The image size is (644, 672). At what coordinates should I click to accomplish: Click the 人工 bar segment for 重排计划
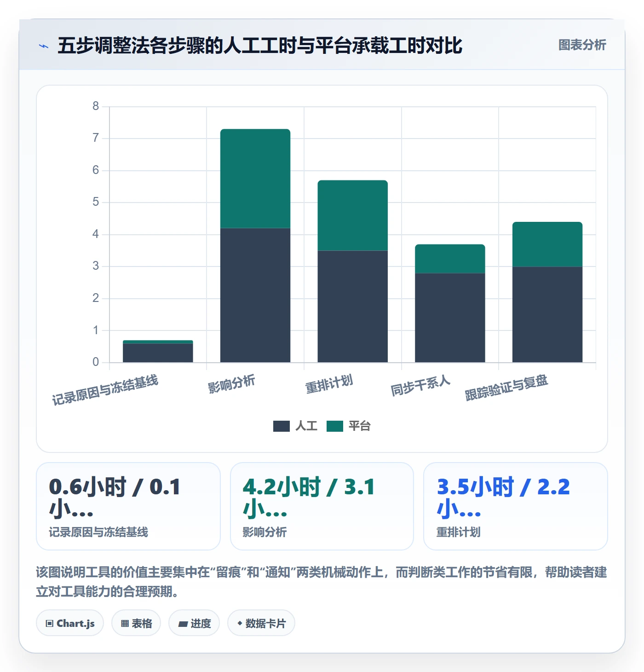pyautogui.click(x=353, y=307)
